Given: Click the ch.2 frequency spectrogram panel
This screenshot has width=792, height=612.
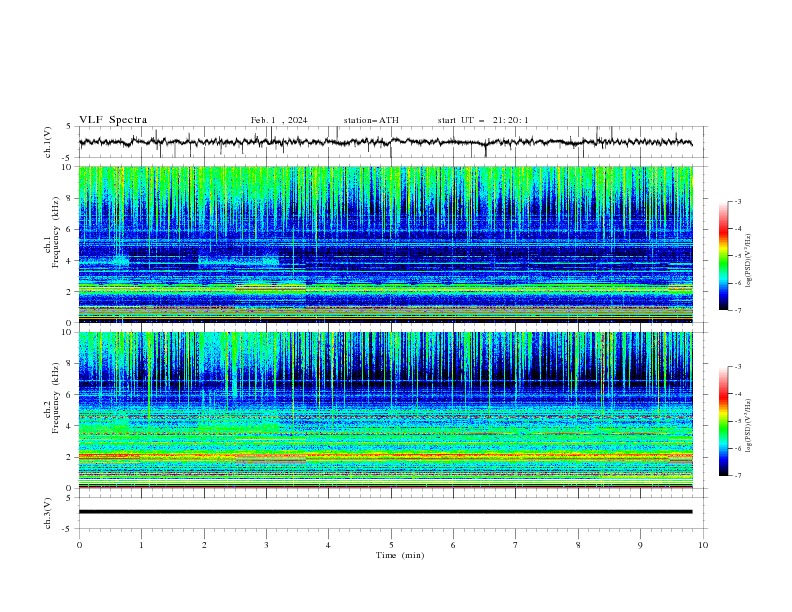Looking at the screenshot, I should [x=385, y=410].
